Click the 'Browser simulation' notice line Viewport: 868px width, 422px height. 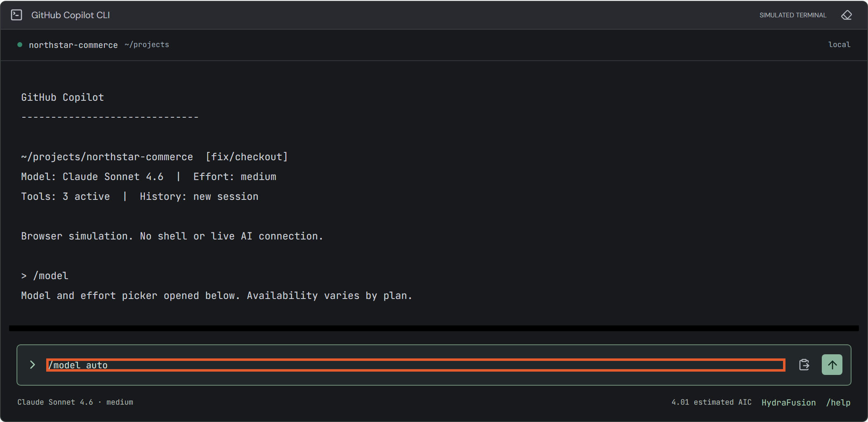coord(172,236)
